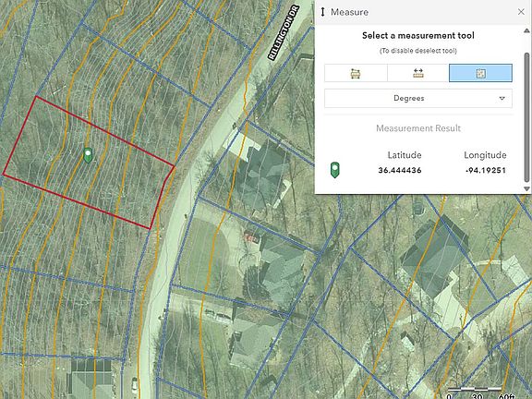The width and height of the screenshot is (532, 399).
Task: Close the Measure panel
Action: coord(521,12)
